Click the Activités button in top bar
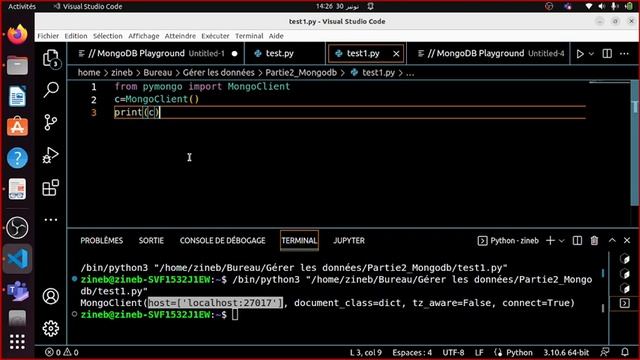Screen dimensions: 640x360 22,6
